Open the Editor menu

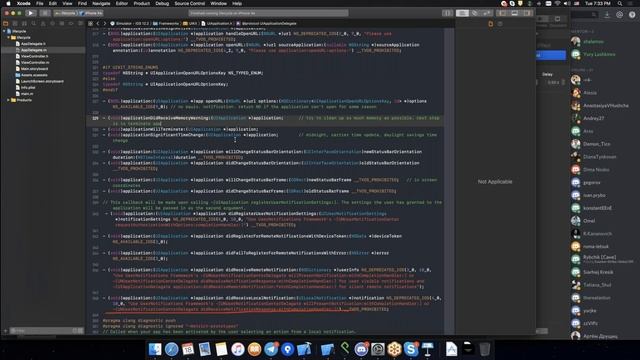[x=122, y=3]
